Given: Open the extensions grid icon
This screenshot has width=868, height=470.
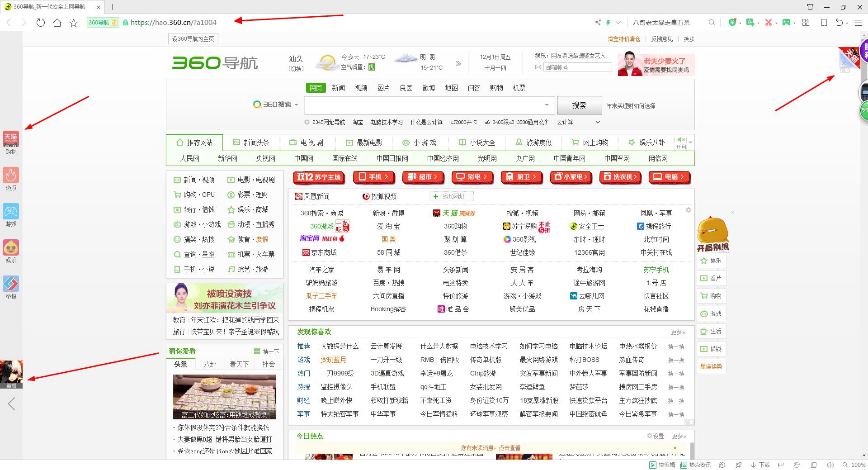Looking at the screenshot, I should click(806, 22).
